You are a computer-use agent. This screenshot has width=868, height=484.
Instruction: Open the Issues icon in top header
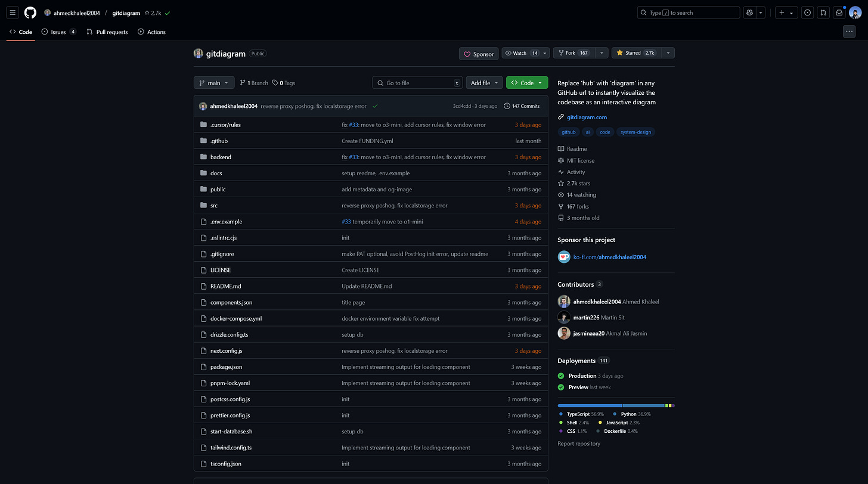point(807,13)
